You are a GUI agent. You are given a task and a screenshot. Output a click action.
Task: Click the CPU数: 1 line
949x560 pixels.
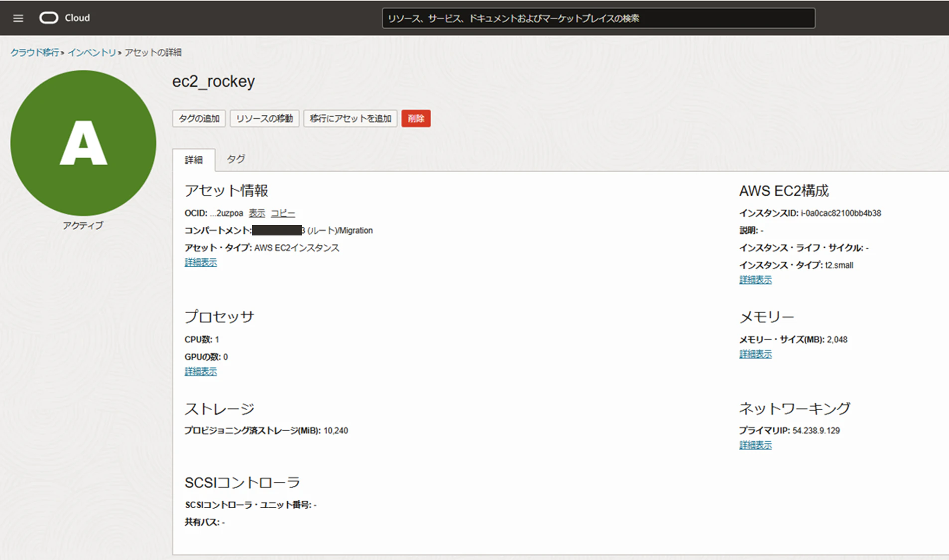click(x=202, y=339)
